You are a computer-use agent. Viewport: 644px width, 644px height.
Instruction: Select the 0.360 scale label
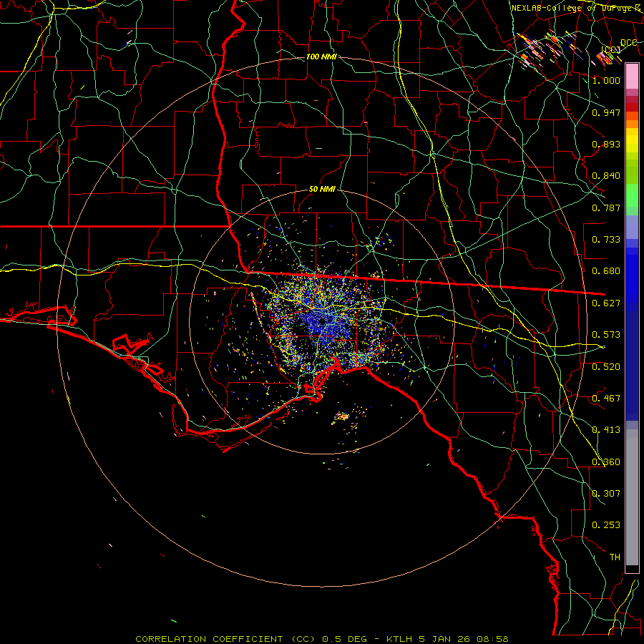coord(606,462)
